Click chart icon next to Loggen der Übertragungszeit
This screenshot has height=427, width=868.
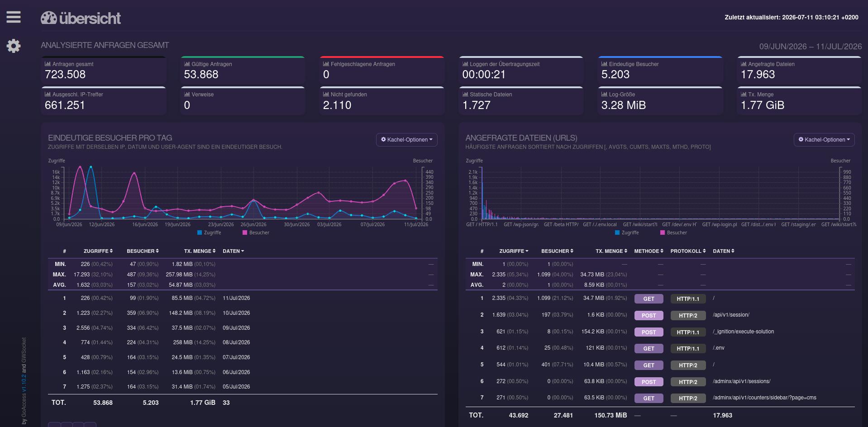465,64
